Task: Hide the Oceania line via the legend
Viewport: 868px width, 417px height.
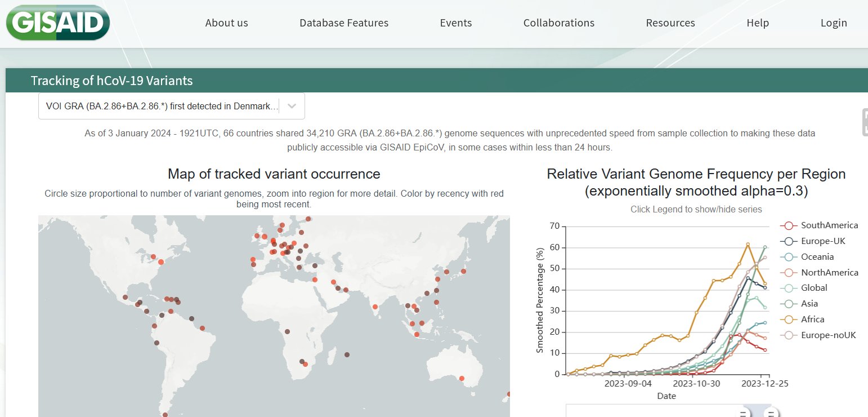Action: pyautogui.click(x=818, y=257)
